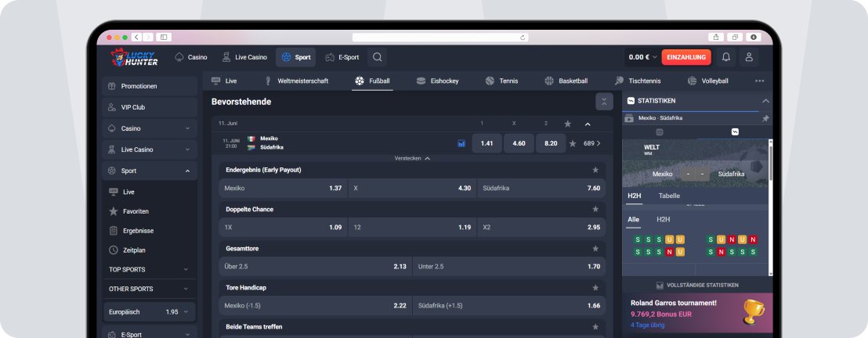
Task: Click the Lucky Hunter logo
Action: (134, 57)
